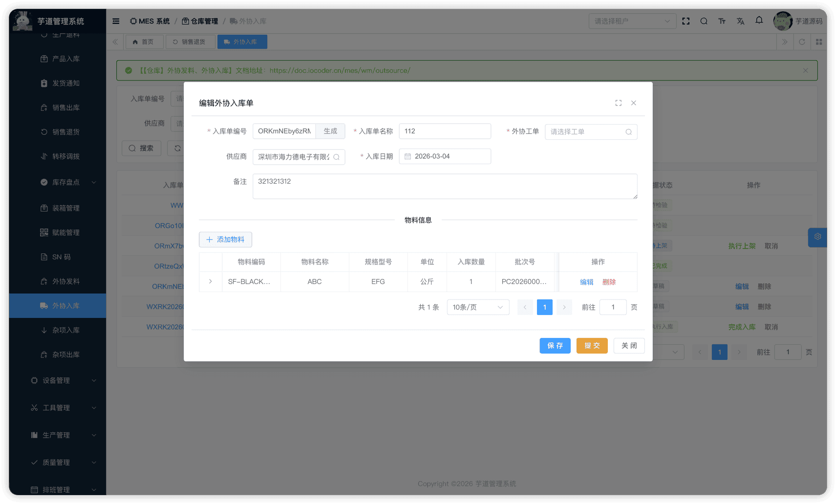Open the 请选择租户 tenant dropdown
Viewport: 836px width, 504px height.
(632, 21)
